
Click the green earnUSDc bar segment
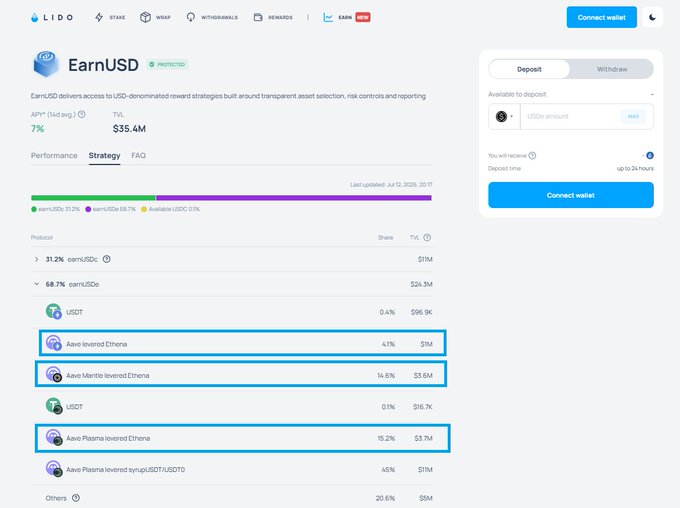(93, 198)
